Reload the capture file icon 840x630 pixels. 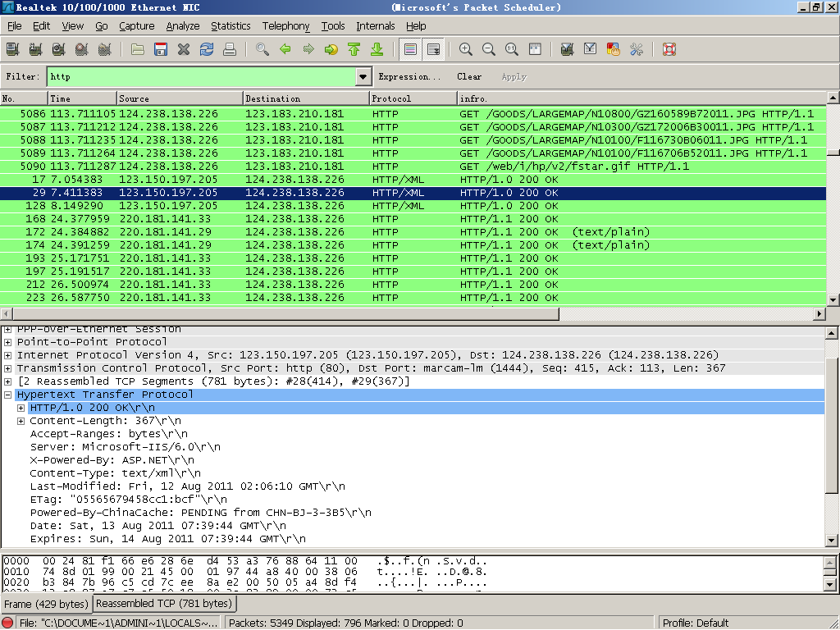tap(207, 49)
